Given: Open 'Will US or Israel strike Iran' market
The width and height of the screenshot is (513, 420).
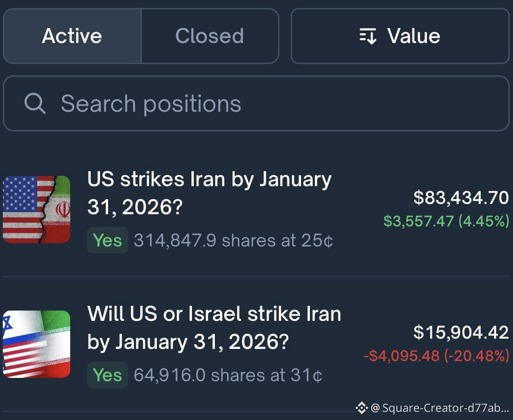Looking at the screenshot, I should point(214,328).
